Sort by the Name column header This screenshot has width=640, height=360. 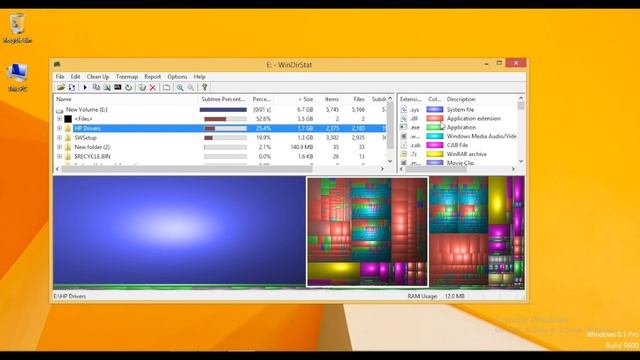pos(126,99)
